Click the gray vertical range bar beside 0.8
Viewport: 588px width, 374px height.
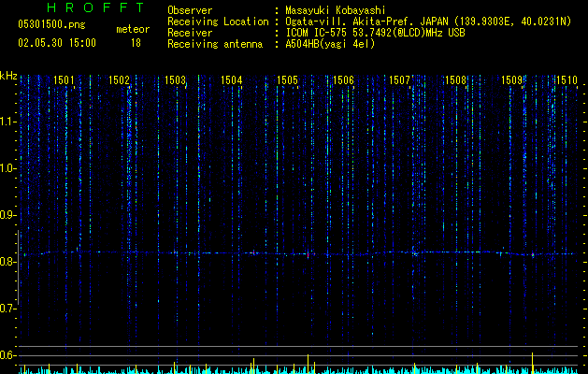coord(18,267)
